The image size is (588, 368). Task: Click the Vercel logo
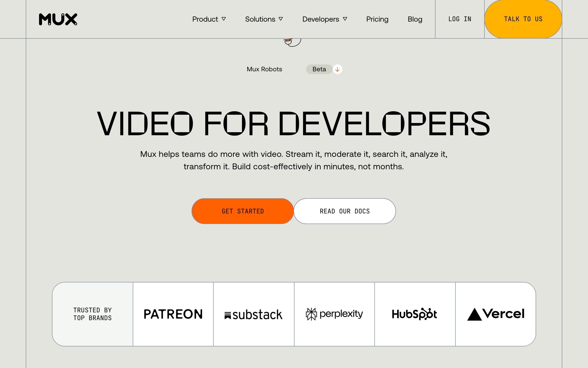pyautogui.click(x=496, y=314)
